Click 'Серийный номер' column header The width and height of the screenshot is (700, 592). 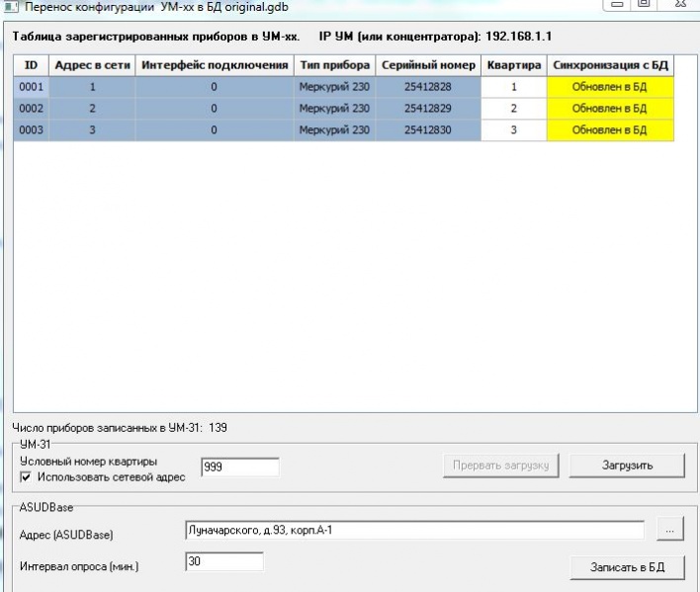[x=427, y=65]
